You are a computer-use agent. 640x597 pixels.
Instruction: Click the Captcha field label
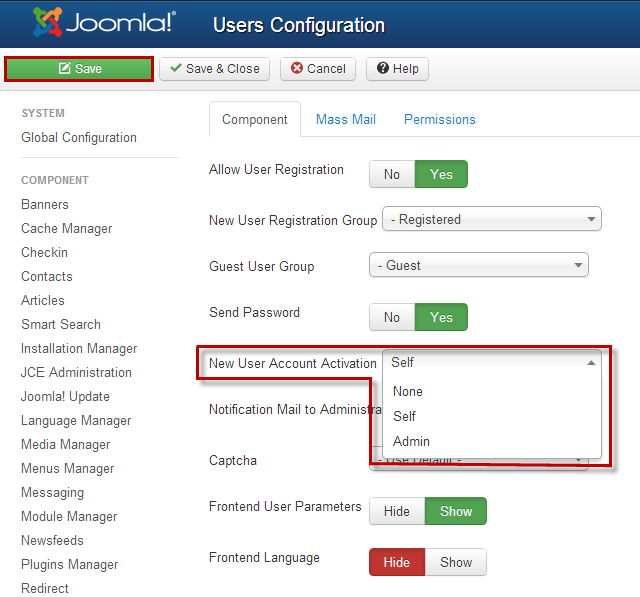coord(233,460)
